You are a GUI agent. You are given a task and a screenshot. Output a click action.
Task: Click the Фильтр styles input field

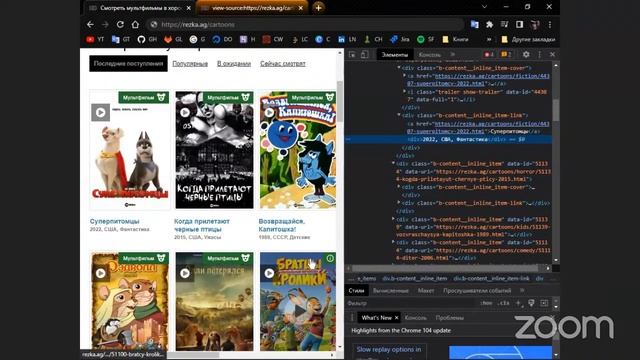click(x=411, y=303)
